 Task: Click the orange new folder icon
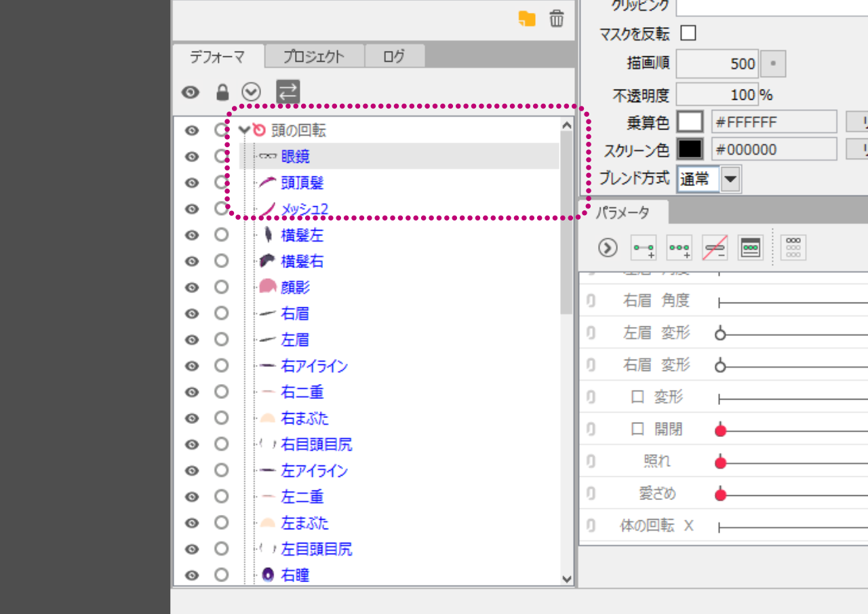point(527,18)
